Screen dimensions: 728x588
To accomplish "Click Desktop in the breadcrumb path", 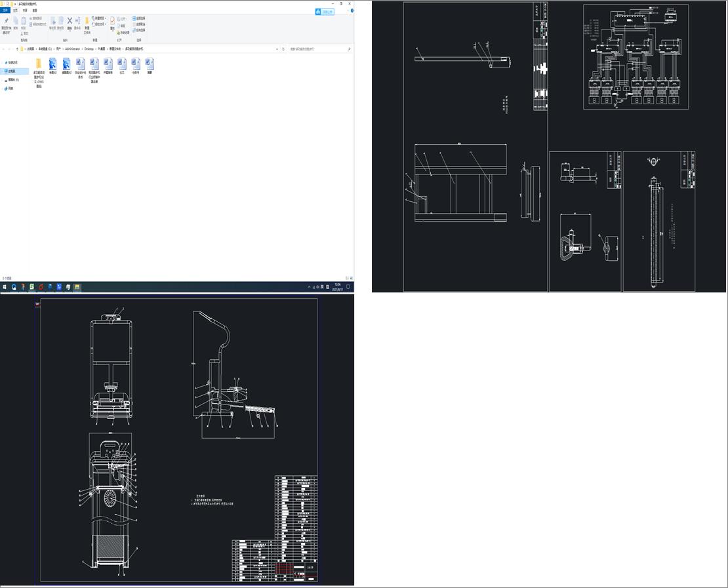I will point(89,49).
